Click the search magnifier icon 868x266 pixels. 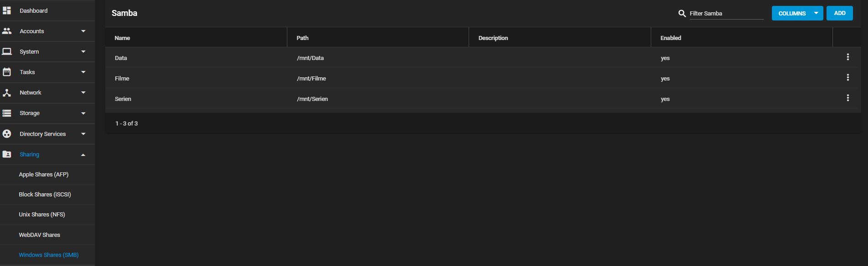pos(682,14)
